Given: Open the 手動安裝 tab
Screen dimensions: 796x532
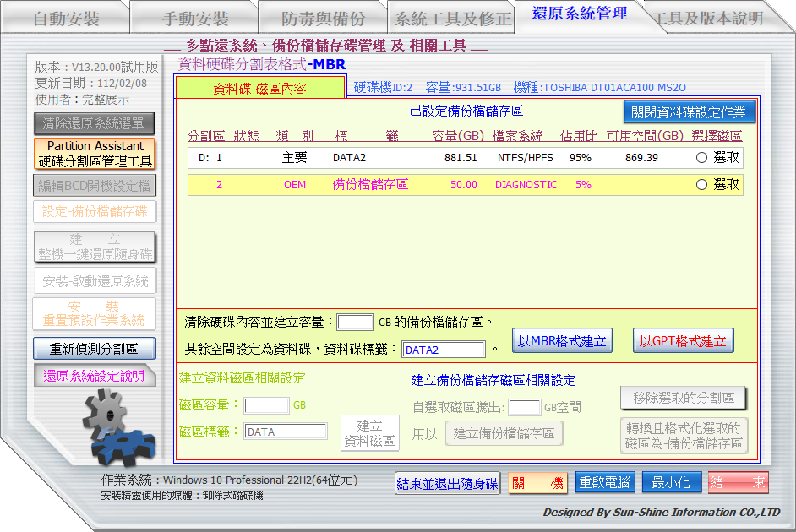Looking at the screenshot, I should click(x=194, y=18).
